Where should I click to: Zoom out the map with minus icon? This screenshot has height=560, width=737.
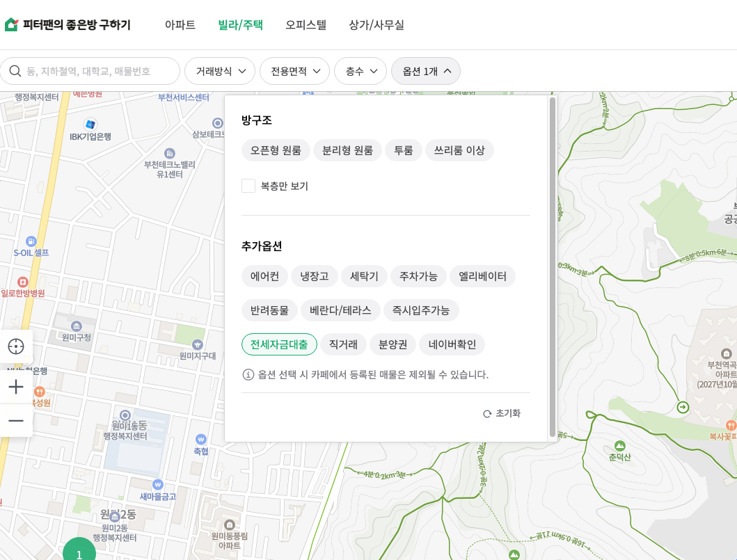(16, 420)
